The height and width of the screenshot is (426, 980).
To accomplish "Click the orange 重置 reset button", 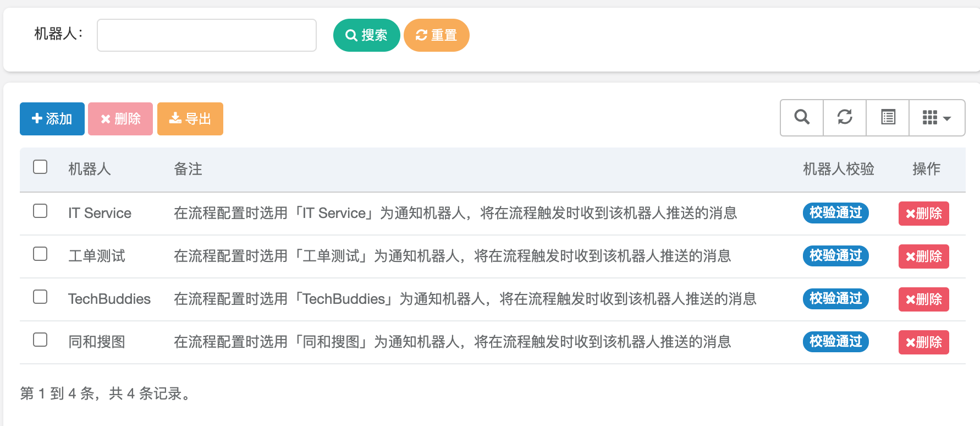I will 436,35.
